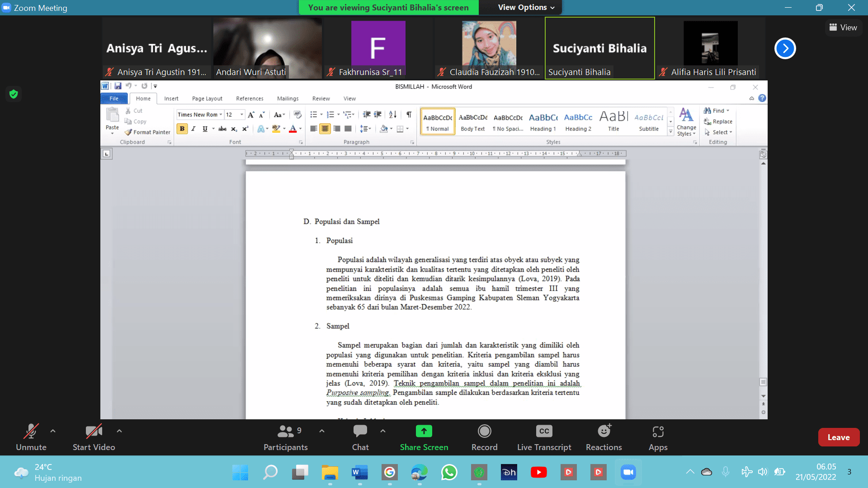Justify paragraph text

(348, 129)
